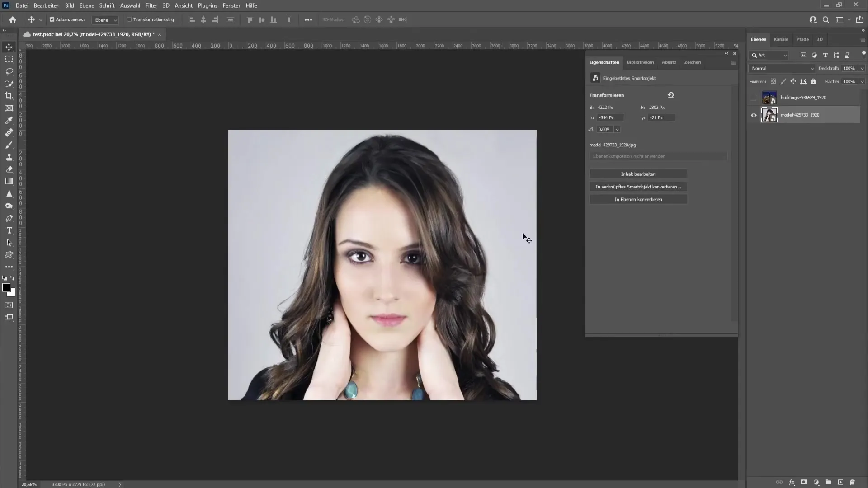The image size is (868, 488).
Task: Expand the rotation angle dropdown
Action: pos(617,129)
